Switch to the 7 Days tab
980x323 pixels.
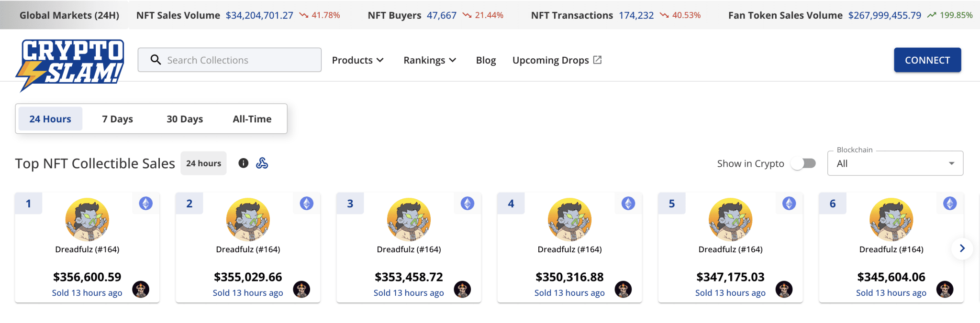117,119
